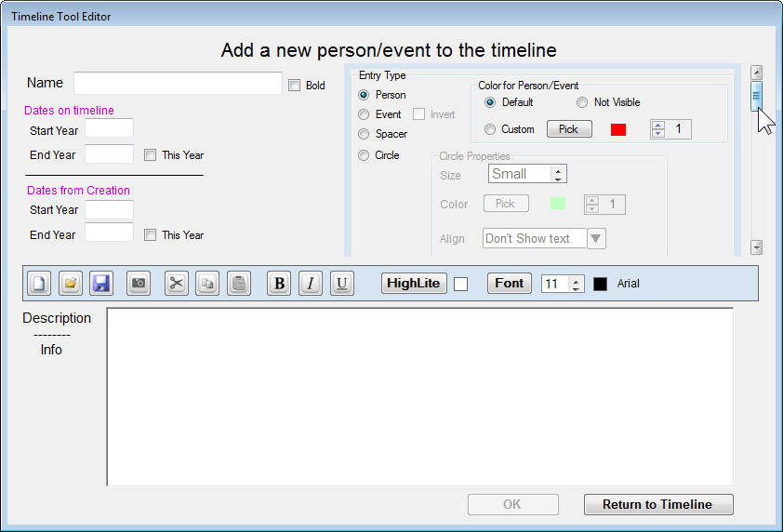The width and height of the screenshot is (783, 532).
Task: Apply underline with the U icon
Action: click(x=342, y=284)
